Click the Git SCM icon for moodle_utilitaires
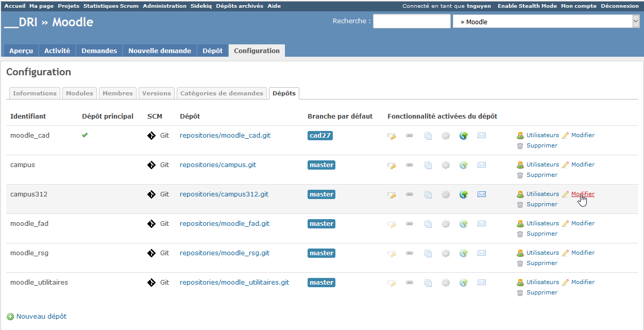This screenshot has width=644, height=330. (x=151, y=283)
